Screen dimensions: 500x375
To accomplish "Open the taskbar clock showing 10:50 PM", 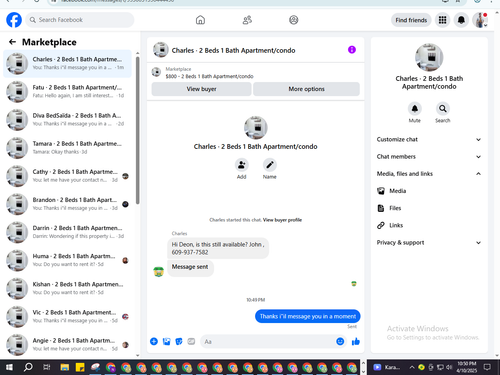I will [x=467, y=367].
